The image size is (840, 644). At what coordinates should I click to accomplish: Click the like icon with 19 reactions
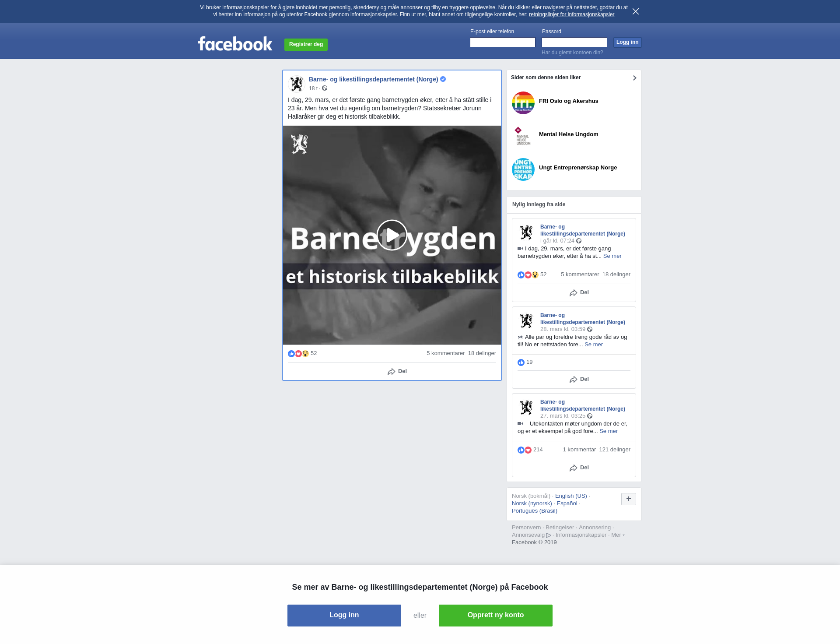click(521, 362)
